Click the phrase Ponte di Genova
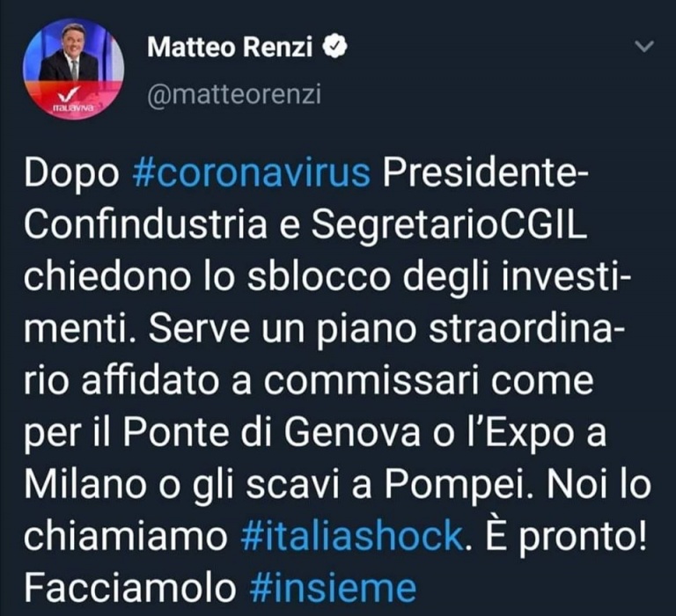 (x=272, y=432)
